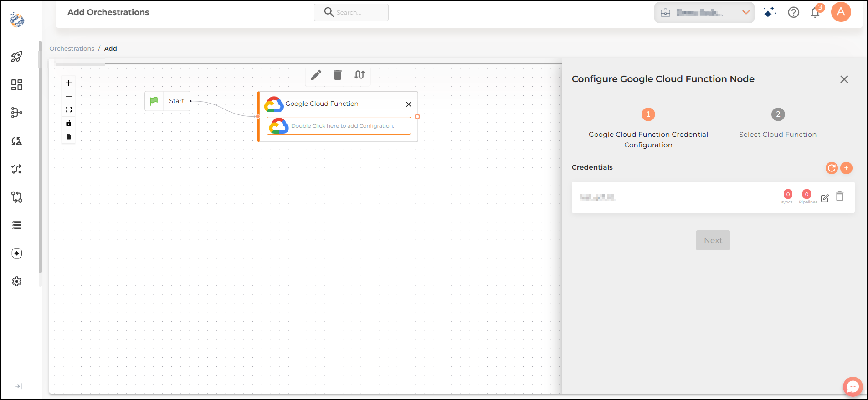Open the syncs circular arrows sidebar icon
Image resolution: width=868 pixels, height=400 pixels.
tap(17, 141)
